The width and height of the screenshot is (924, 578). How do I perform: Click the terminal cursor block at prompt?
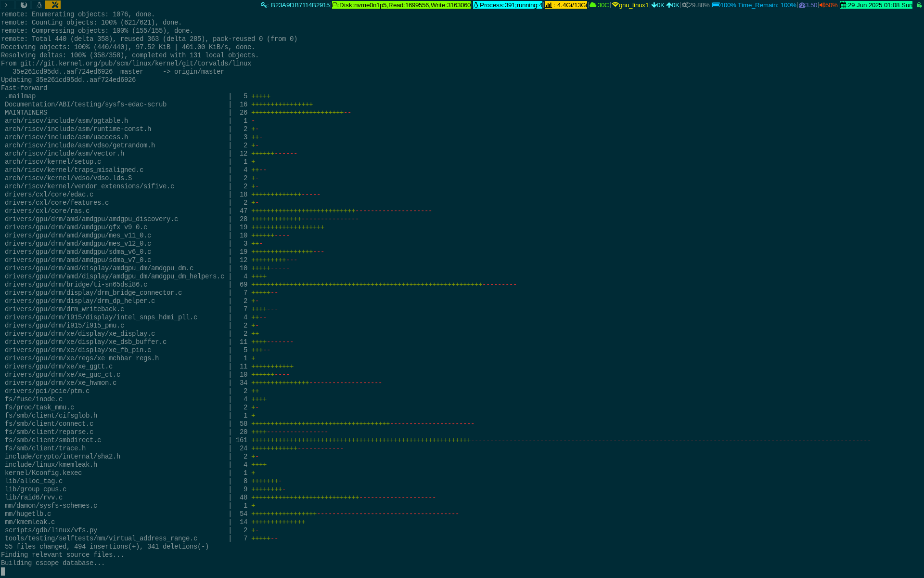[3, 571]
